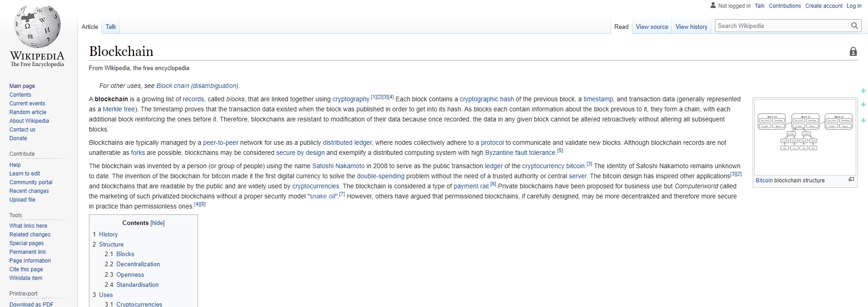This screenshot has height=307, width=868.
Task: Switch to the Article tab
Action: (x=90, y=27)
